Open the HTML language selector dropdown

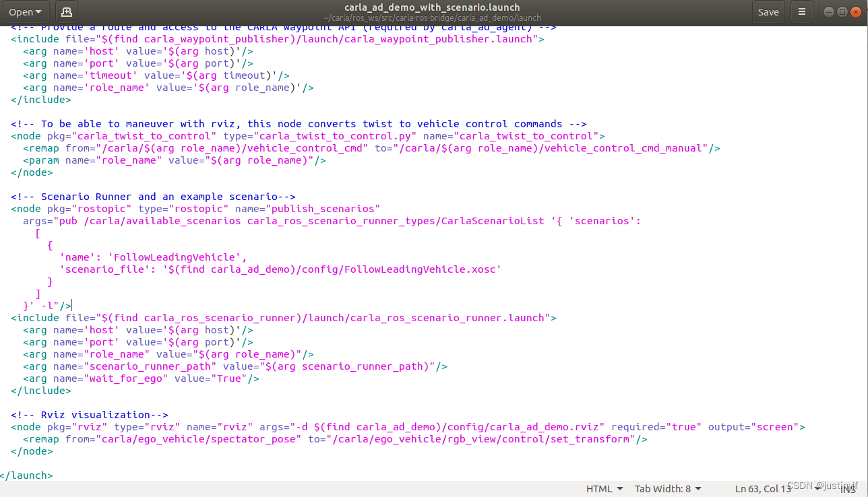(x=604, y=489)
